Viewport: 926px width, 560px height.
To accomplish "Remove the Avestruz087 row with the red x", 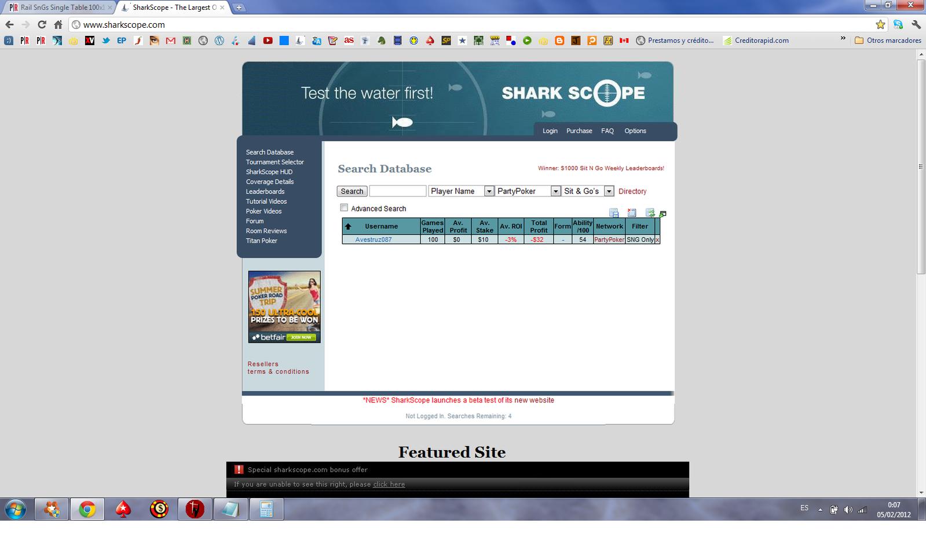I will (x=657, y=240).
